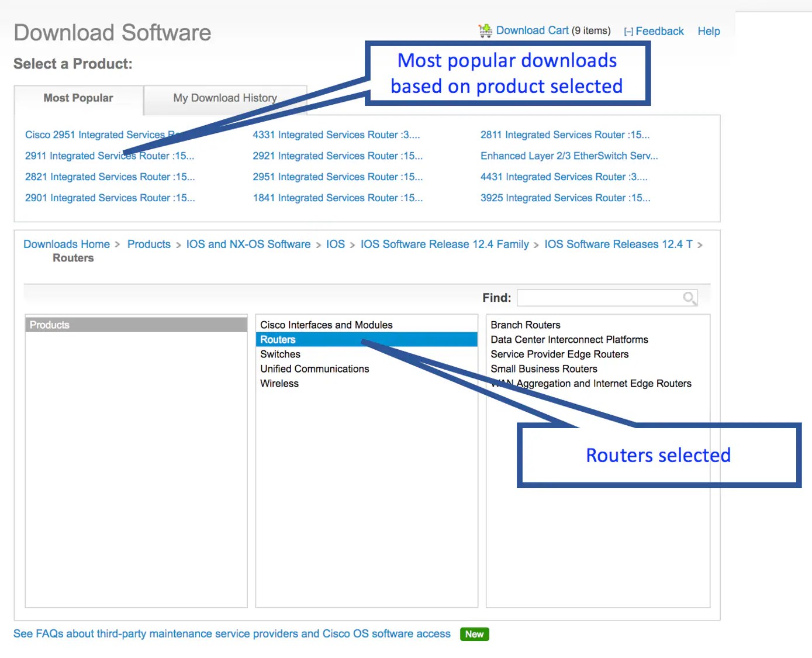Open the Download Cart
This screenshot has width=812, height=658.
click(x=533, y=30)
